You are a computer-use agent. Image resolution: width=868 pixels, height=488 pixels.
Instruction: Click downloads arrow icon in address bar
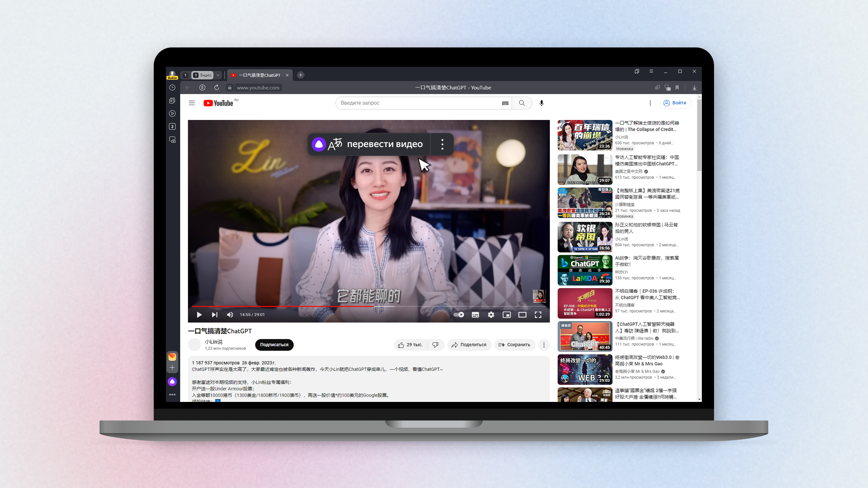[x=694, y=88]
